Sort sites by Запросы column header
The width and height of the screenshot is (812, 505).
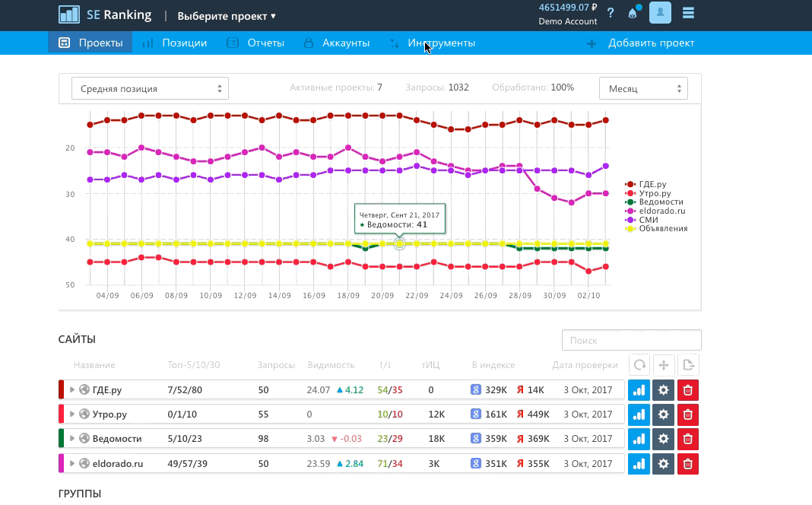276,365
